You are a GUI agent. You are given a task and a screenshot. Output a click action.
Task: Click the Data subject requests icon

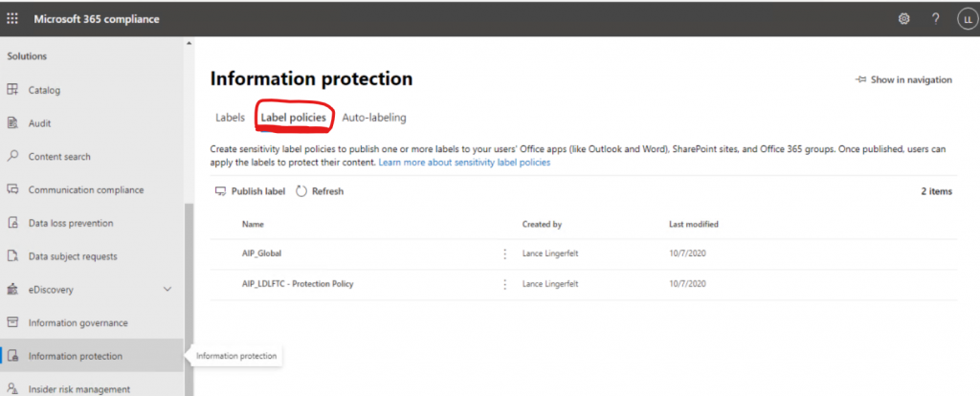[x=12, y=256]
